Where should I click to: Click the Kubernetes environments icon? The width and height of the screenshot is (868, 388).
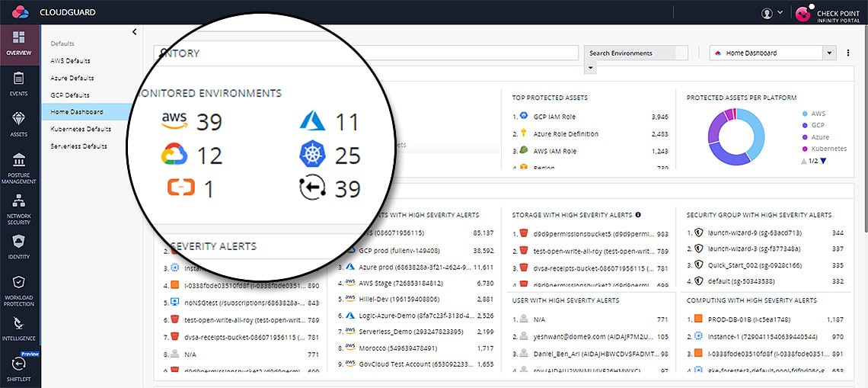pos(313,155)
